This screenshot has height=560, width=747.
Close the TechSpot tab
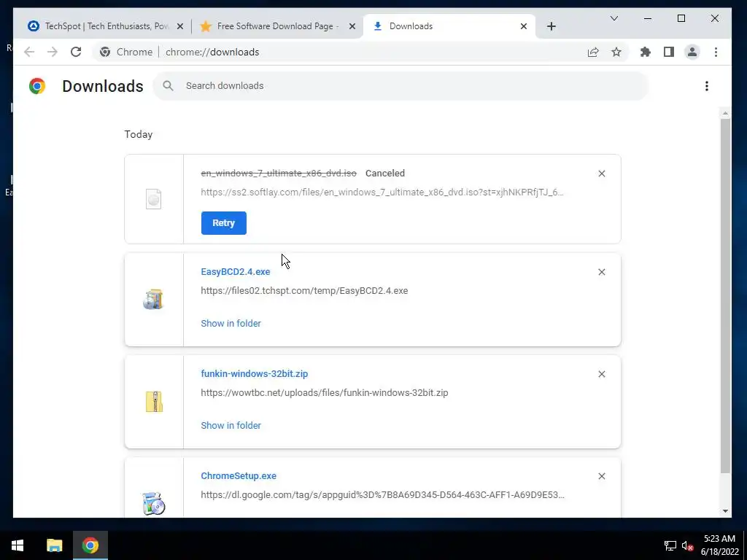[180, 27]
